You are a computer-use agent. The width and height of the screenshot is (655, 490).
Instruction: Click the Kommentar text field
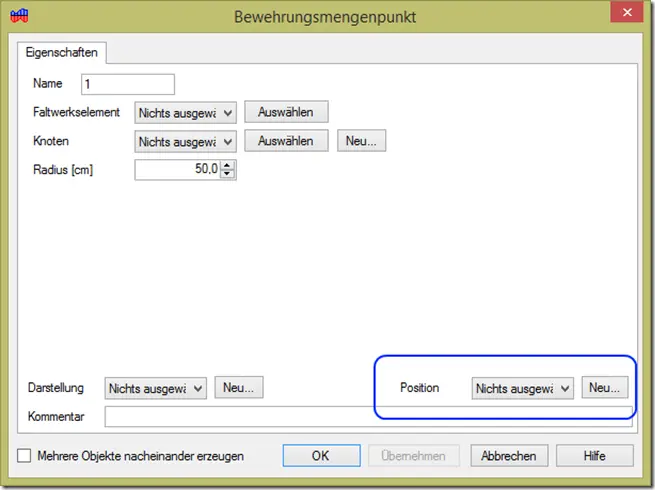click(x=368, y=416)
